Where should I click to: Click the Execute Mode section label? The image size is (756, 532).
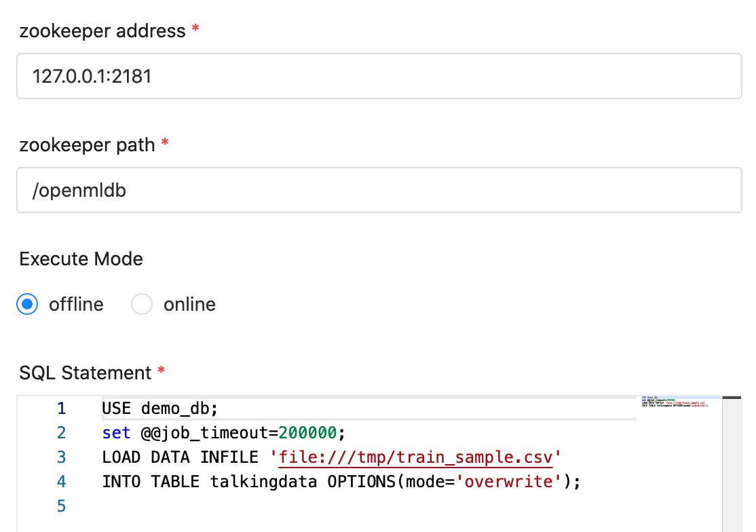(x=81, y=259)
